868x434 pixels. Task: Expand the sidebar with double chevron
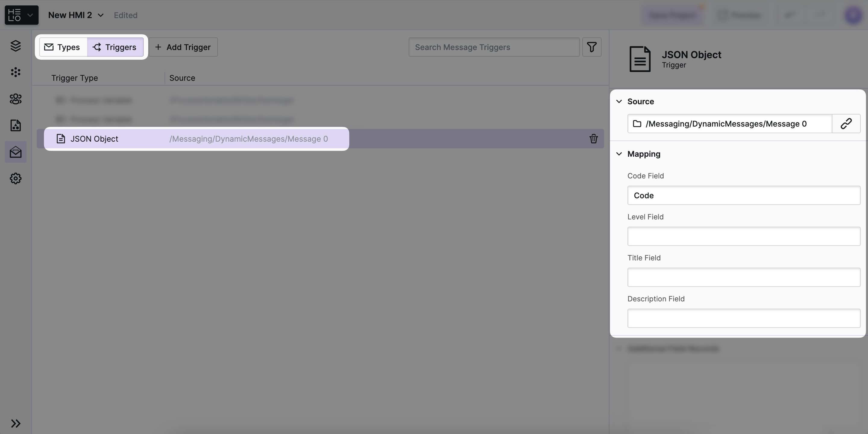15,423
